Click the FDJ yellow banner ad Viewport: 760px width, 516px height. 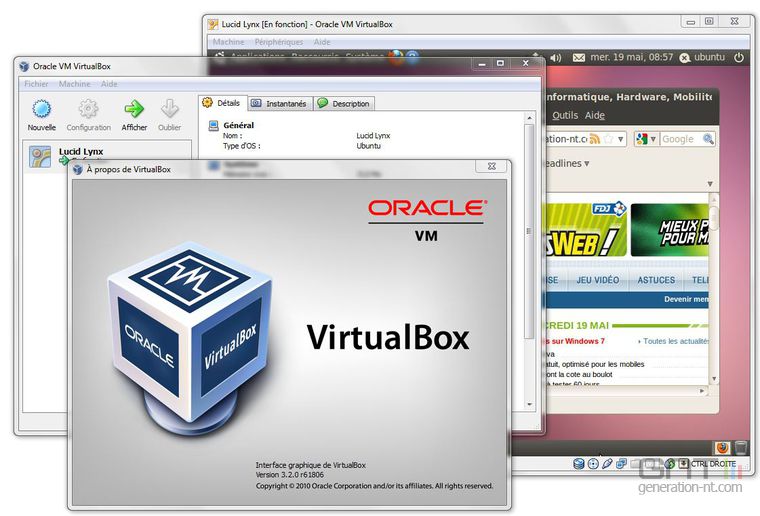(x=586, y=229)
